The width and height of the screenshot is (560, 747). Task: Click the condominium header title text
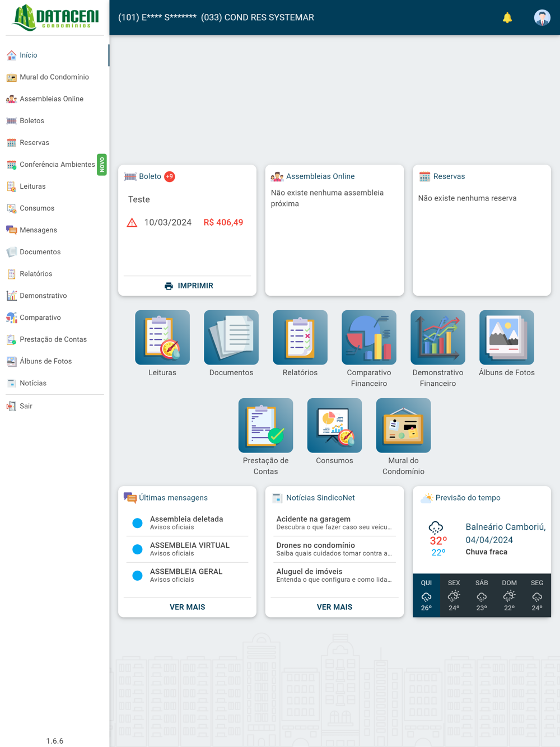pos(216,18)
